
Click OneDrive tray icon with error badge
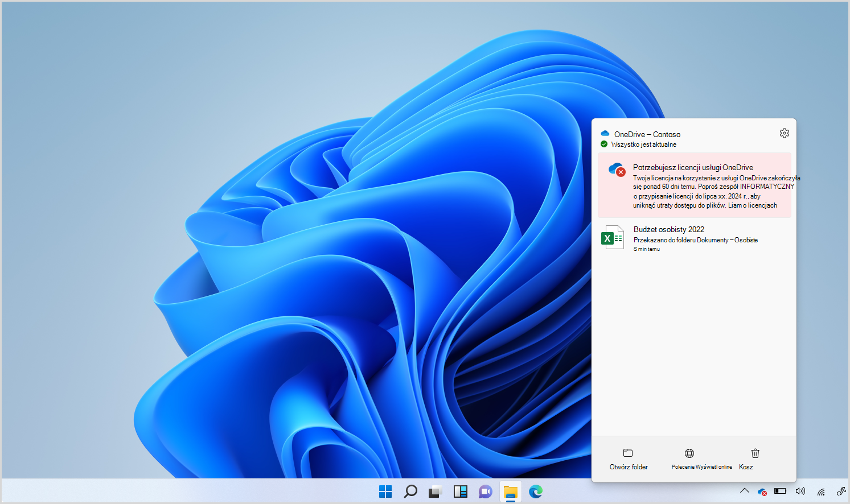click(x=762, y=491)
